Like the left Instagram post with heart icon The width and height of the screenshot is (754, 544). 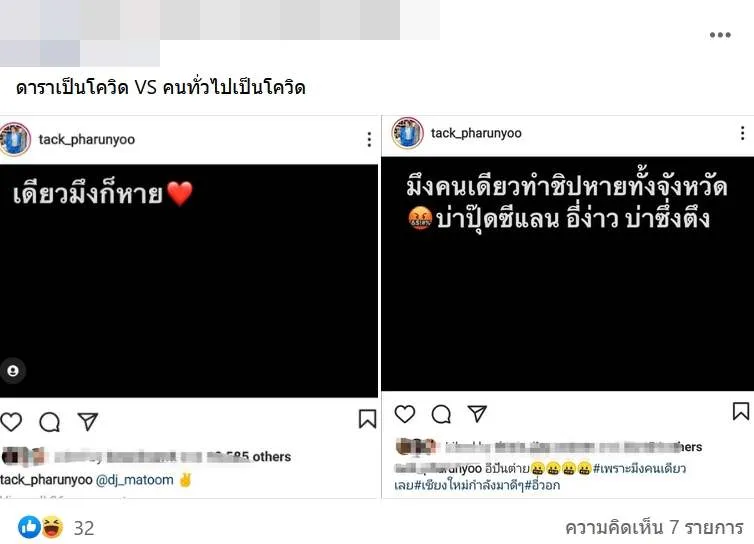pos(11,422)
